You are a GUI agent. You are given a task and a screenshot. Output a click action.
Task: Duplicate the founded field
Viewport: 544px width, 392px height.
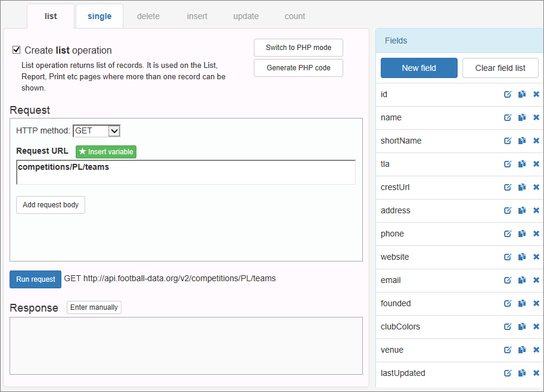pyautogui.click(x=522, y=303)
